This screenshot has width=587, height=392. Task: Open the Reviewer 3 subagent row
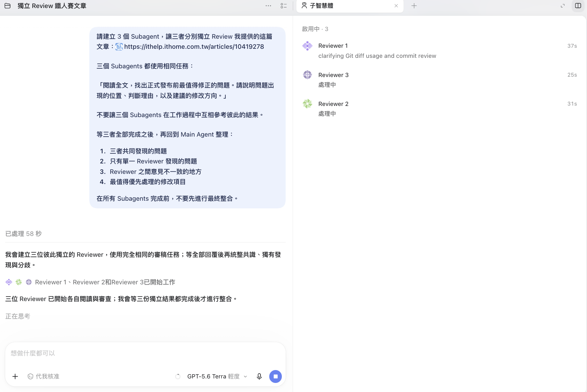tap(439, 79)
